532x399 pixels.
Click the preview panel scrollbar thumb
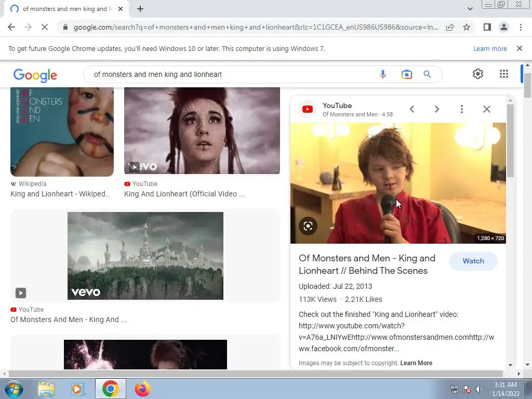click(510, 140)
